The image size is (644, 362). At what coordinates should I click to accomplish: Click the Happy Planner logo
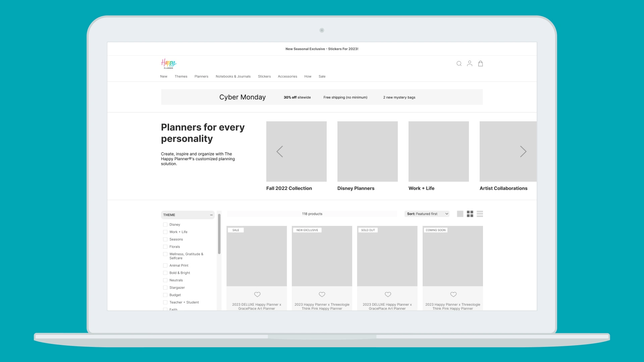(168, 63)
